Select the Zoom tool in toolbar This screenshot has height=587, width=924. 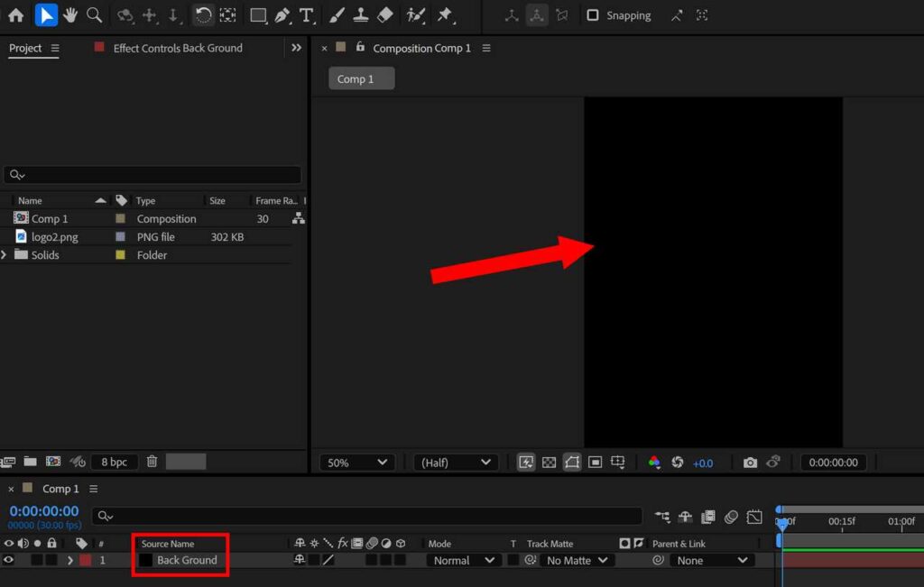pyautogui.click(x=94, y=15)
